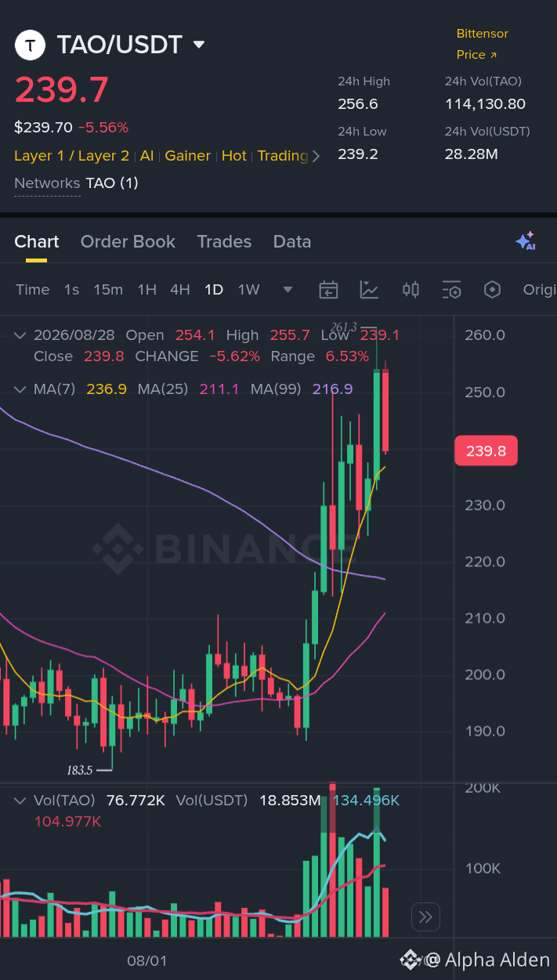
Task: Open the chart settings list icon
Action: click(451, 290)
